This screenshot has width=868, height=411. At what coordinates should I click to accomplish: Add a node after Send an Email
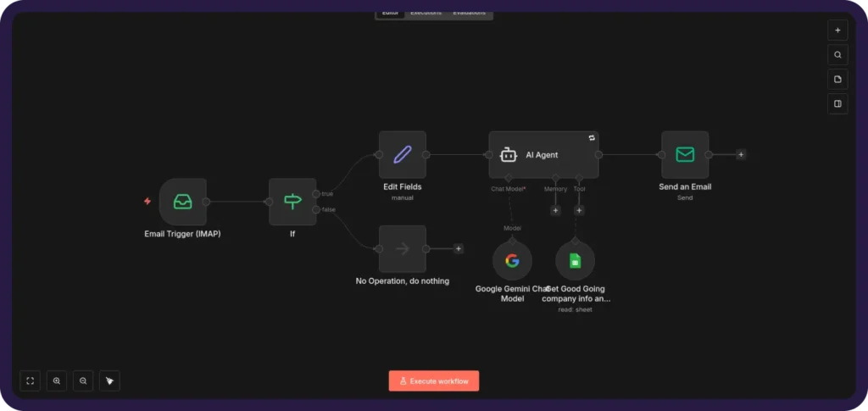point(741,154)
